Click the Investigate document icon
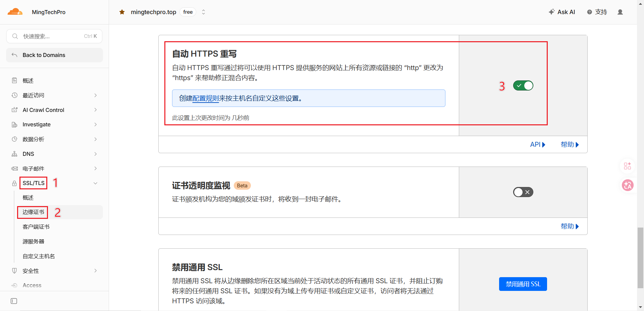The width and height of the screenshot is (644, 311). click(x=14, y=124)
